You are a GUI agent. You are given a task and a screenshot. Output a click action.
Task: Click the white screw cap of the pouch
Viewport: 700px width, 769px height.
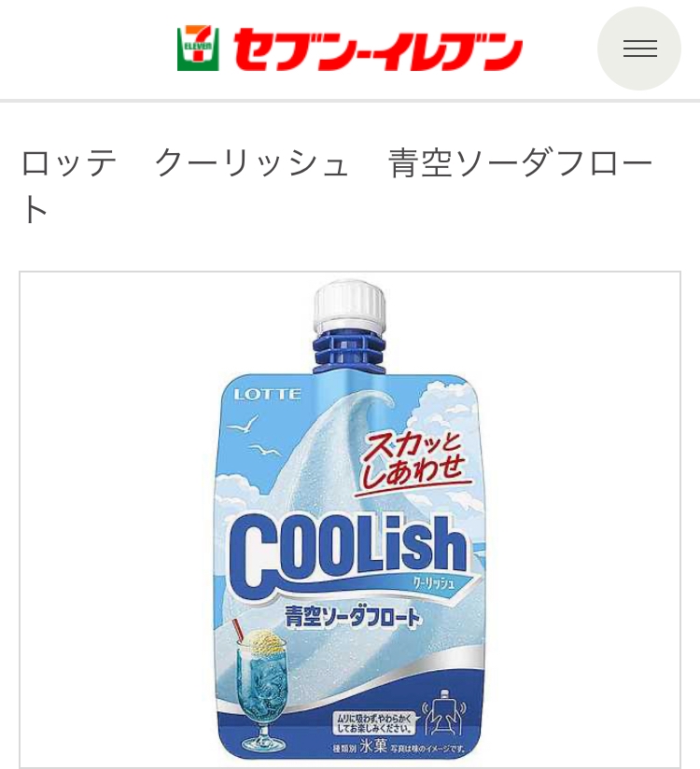(349, 305)
